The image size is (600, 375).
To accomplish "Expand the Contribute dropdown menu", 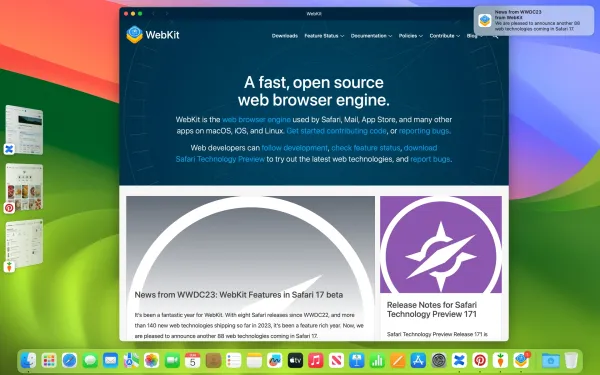I will tap(444, 36).
